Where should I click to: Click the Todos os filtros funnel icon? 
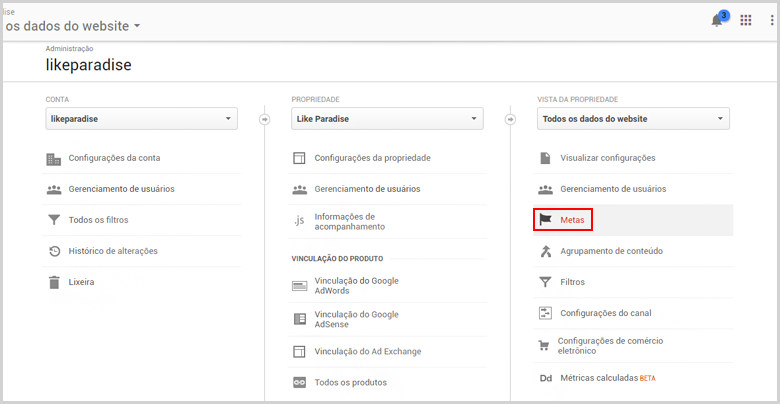(x=54, y=220)
